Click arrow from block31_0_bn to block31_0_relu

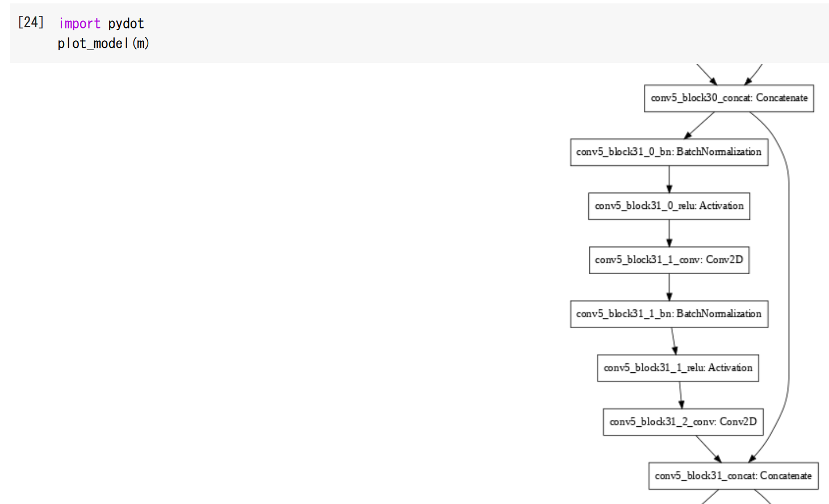click(x=669, y=179)
